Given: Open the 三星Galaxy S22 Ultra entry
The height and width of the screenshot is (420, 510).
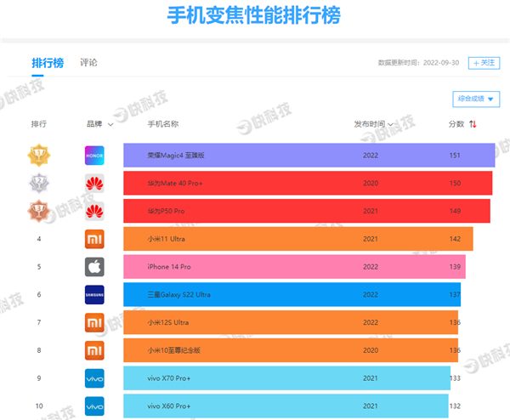Looking at the screenshot, I should point(292,294).
